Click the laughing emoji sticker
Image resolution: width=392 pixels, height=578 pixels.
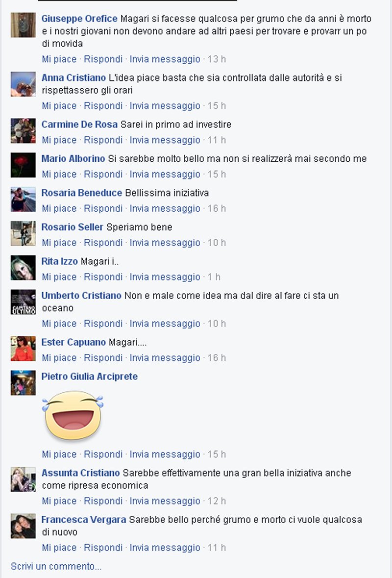(x=73, y=415)
